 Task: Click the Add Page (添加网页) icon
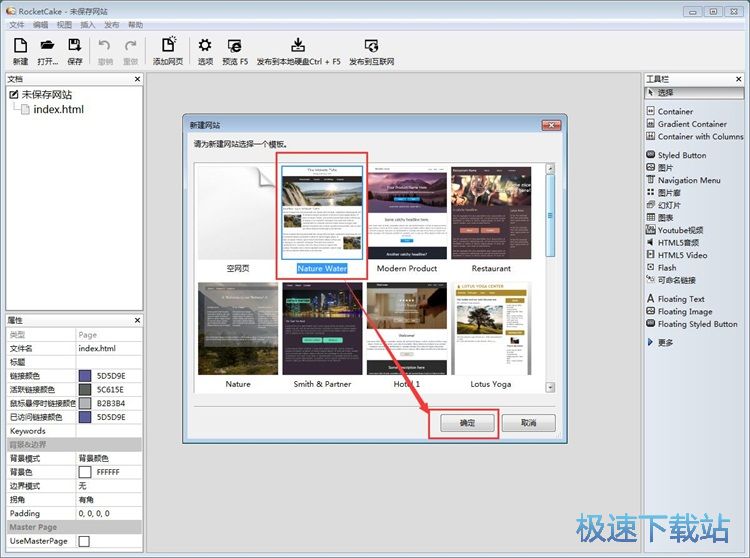click(168, 46)
